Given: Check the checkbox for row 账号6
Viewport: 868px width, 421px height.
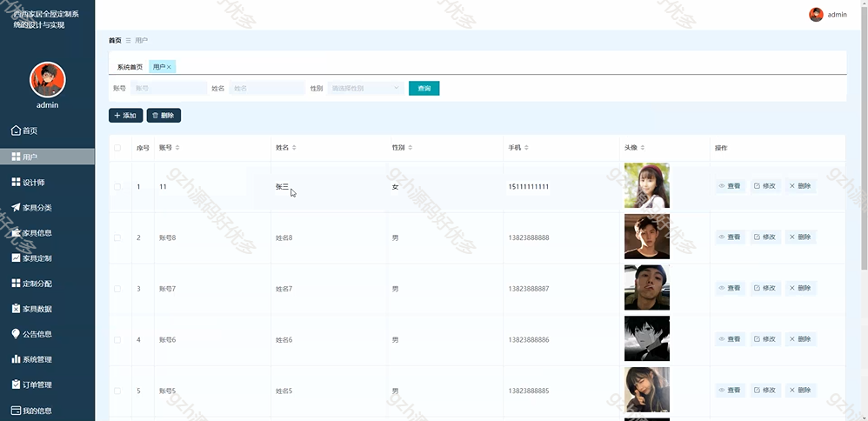Looking at the screenshot, I should point(117,339).
